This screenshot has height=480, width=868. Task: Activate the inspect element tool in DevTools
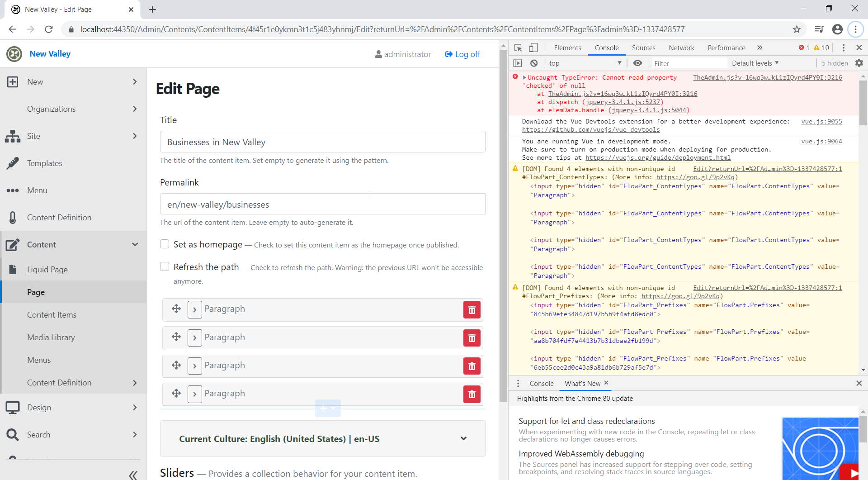pyautogui.click(x=518, y=48)
